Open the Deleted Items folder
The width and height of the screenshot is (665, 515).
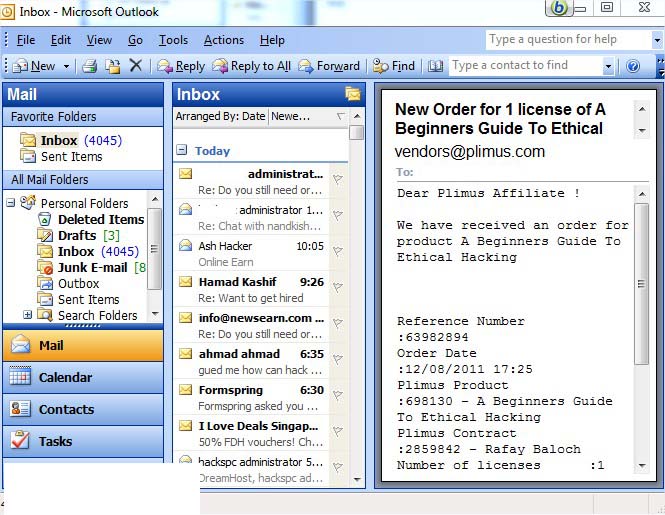(91, 219)
